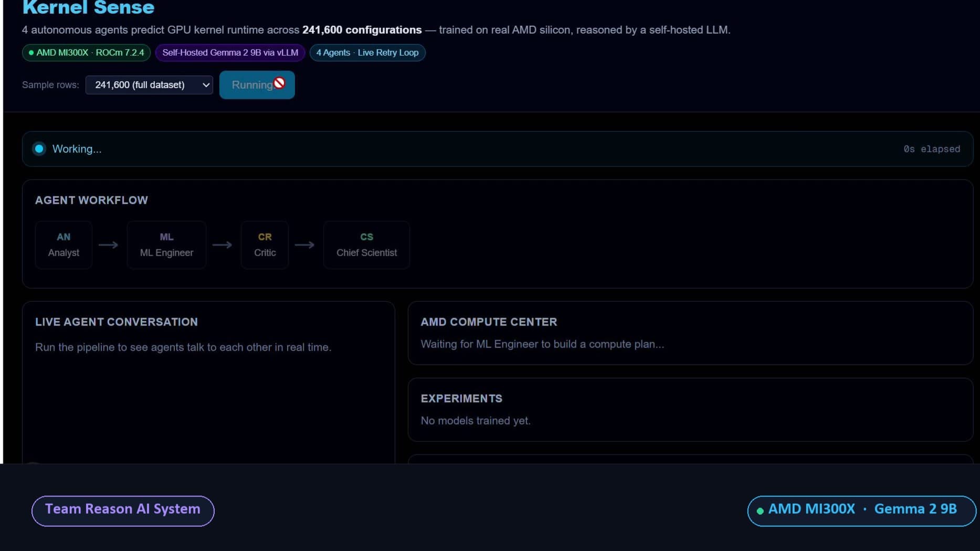Image resolution: width=980 pixels, height=551 pixels.
Task: Click the Self-Hosted Gemma 2 9B badge
Action: click(x=230, y=52)
